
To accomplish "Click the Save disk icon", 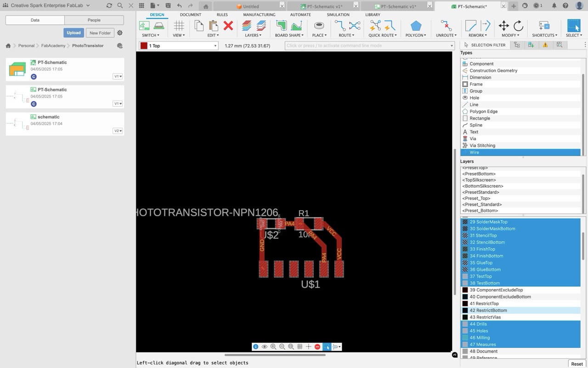I will click(168, 6).
